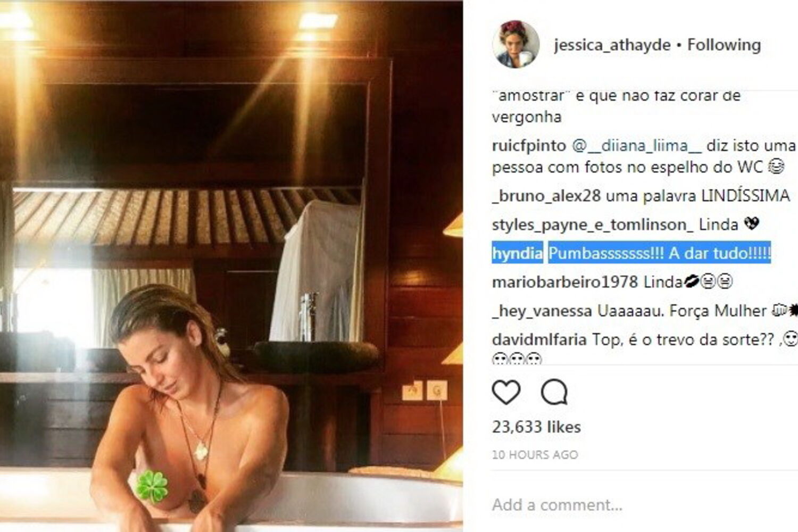
Task: Click the jessica_athayde username link
Action: click(612, 45)
